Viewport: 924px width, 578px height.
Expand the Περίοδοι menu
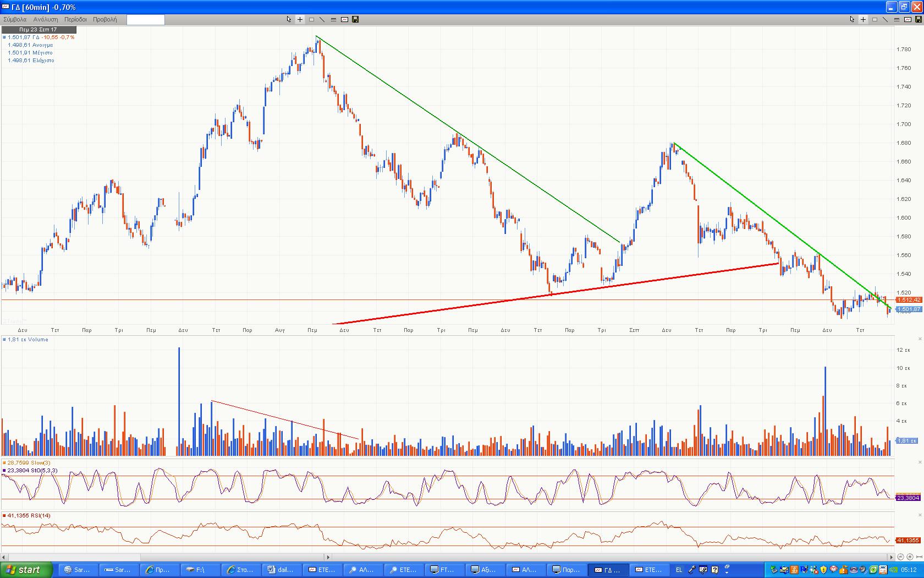(75, 19)
